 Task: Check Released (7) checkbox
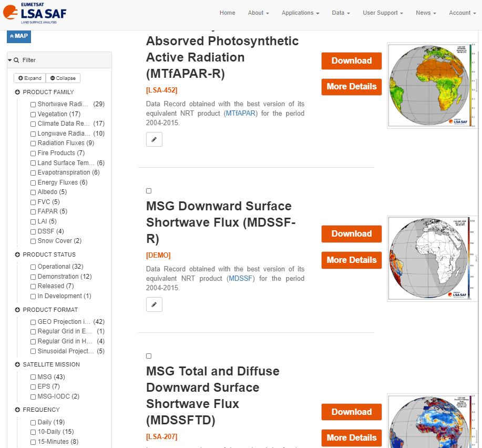(x=33, y=287)
